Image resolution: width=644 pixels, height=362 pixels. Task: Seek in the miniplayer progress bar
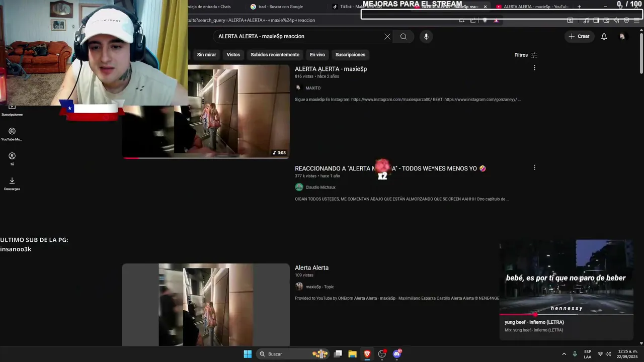click(566, 315)
